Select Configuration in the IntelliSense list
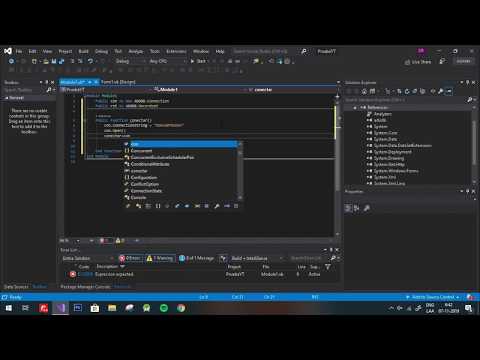 tap(144, 177)
